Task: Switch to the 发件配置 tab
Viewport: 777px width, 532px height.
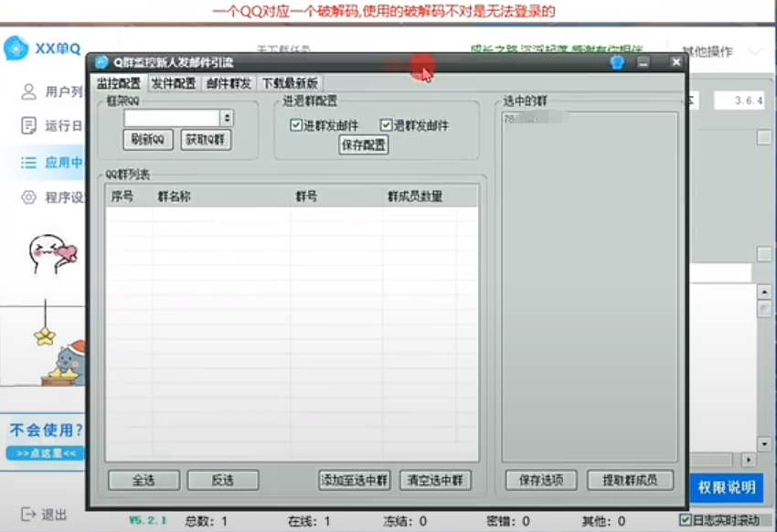Action: [174, 83]
